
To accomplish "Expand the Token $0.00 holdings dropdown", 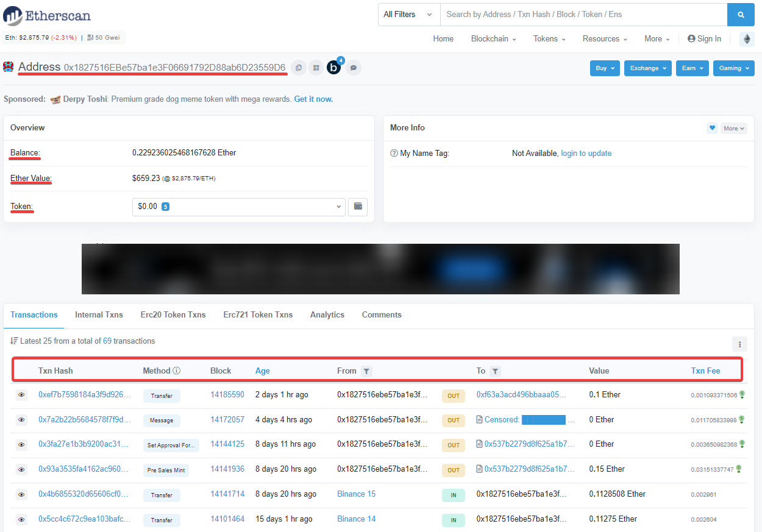I will [239, 207].
